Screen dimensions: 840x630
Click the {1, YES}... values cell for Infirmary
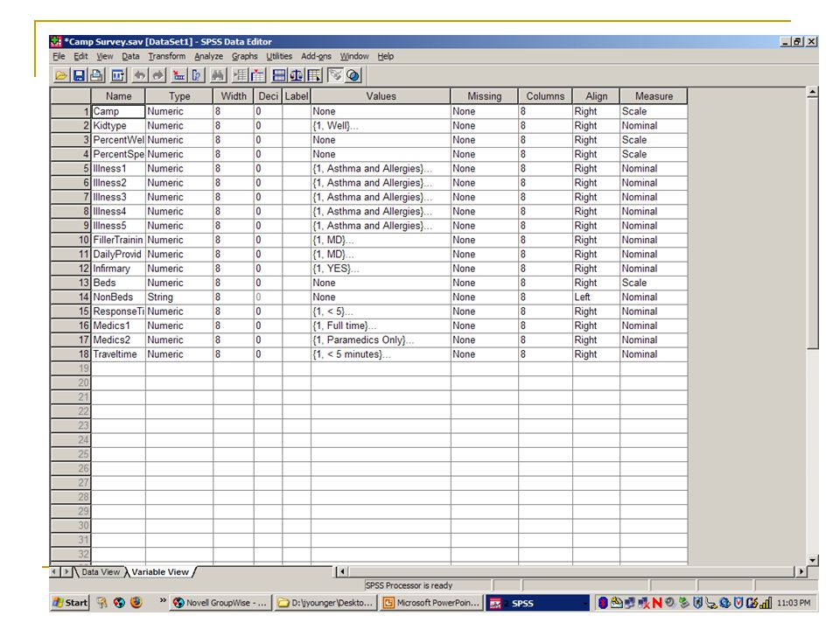coord(381,269)
